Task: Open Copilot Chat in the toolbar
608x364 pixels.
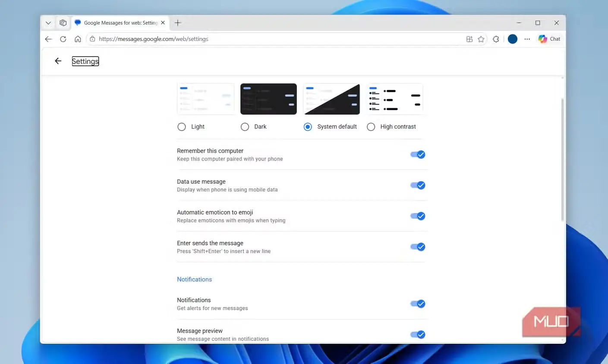Action: click(549, 39)
